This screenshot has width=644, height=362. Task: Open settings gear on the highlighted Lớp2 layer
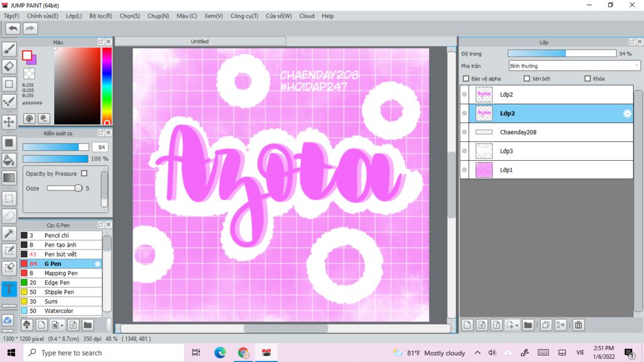pos(627,114)
